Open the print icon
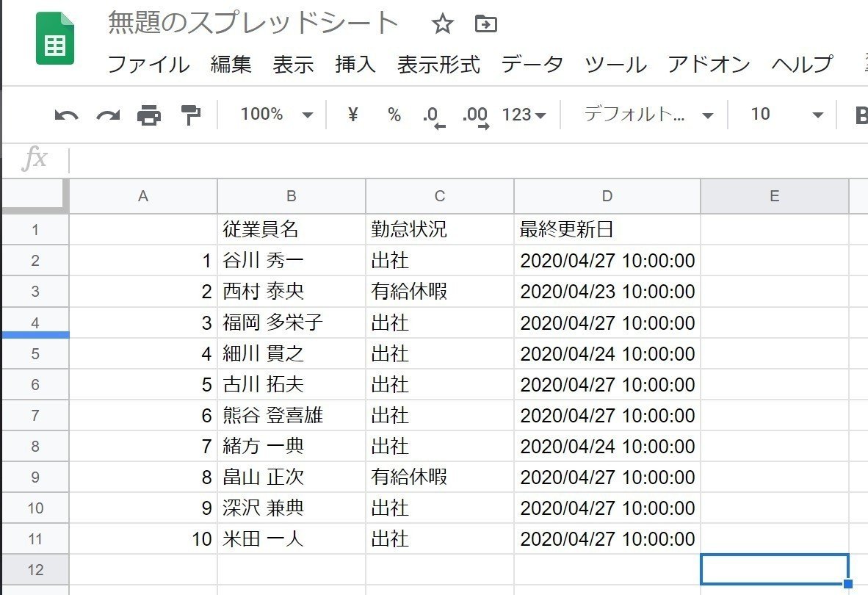This screenshot has height=595, width=868. [x=149, y=115]
